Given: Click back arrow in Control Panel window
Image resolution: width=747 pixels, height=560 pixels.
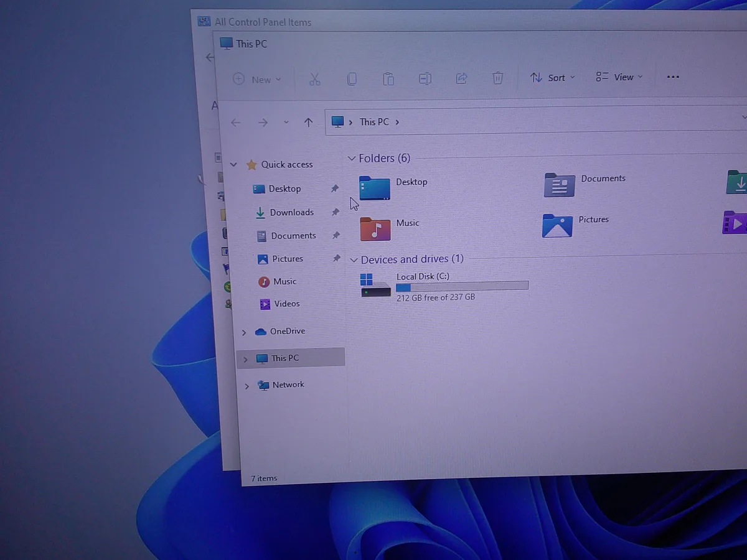Looking at the screenshot, I should coord(210,57).
